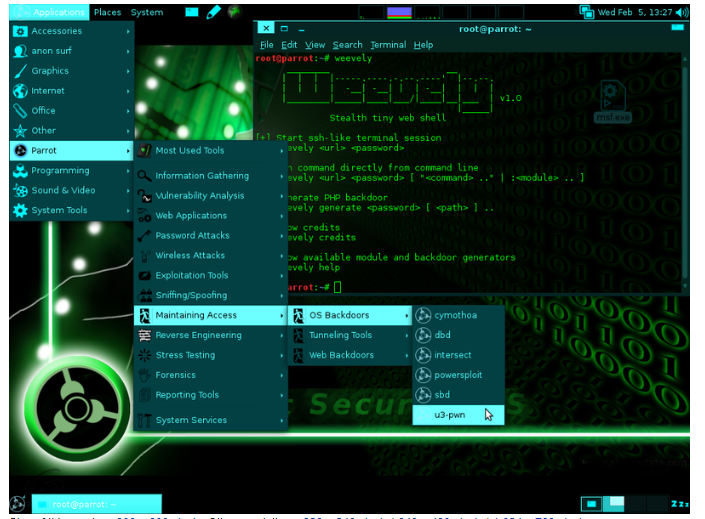The width and height of the screenshot is (705, 519).
Task: Open the Accessories menu category icon
Action: point(20,31)
